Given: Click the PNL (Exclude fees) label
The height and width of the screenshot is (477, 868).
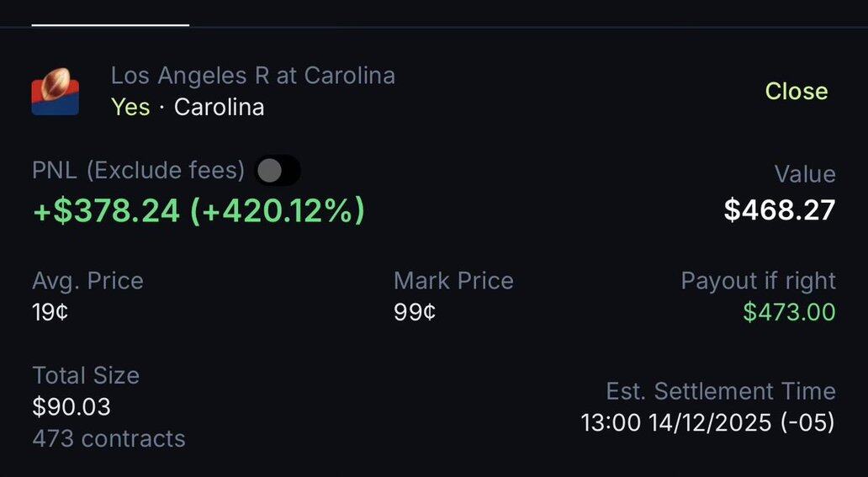Looking at the screenshot, I should pos(138,171).
